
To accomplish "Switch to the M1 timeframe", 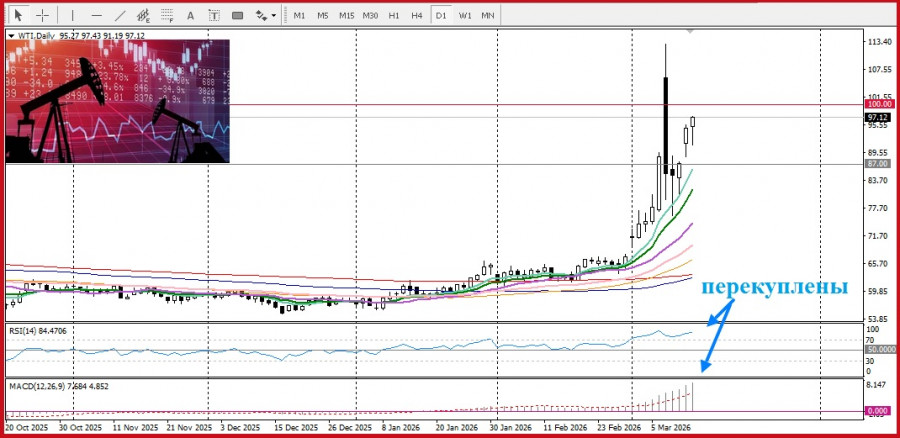I will coord(299,15).
